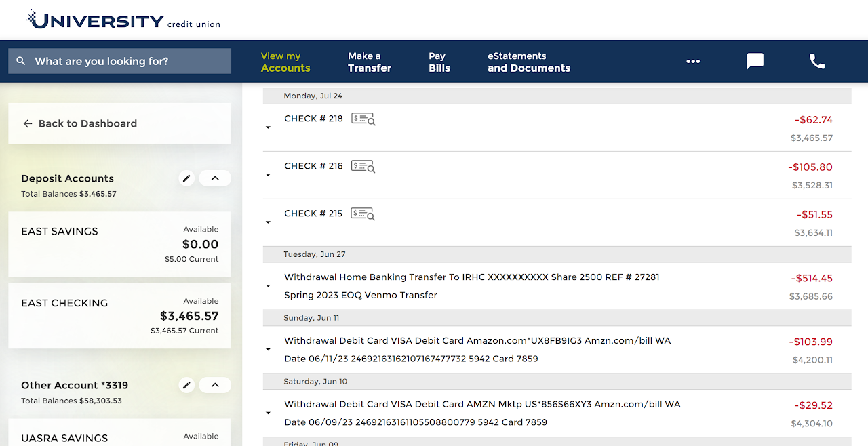Click the University Credit Union logo
868x446 pixels.
click(x=122, y=19)
